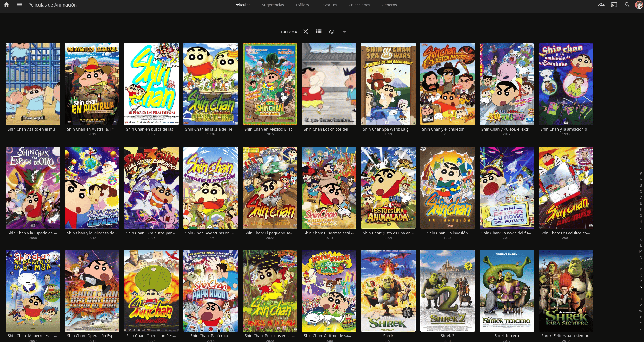Switch to the Tráilers tab
The width and height of the screenshot is (644, 342).
pos(302,5)
